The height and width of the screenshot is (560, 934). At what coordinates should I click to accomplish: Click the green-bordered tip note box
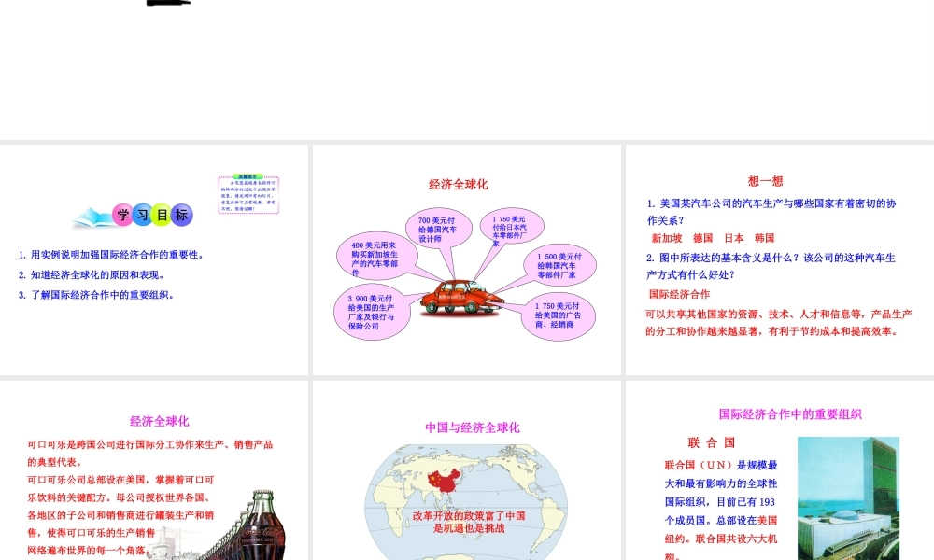(x=248, y=194)
